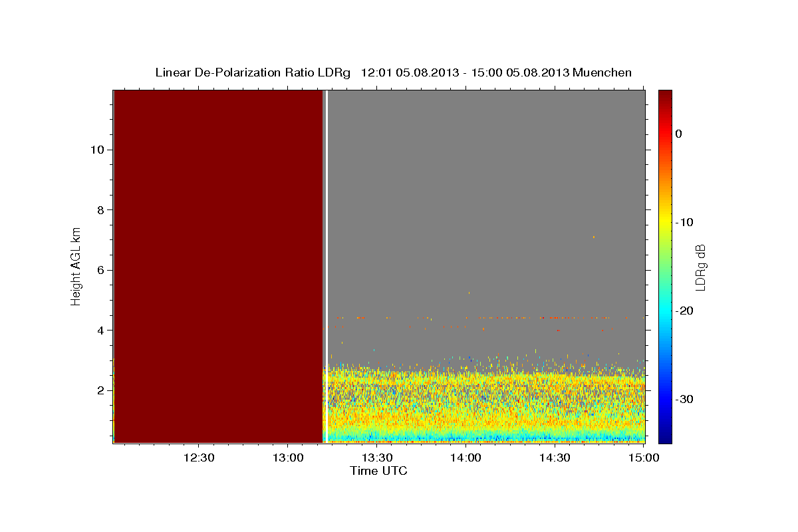Click the 'Muenchen' location text in title
This screenshot has height=532, width=798.
pos(603,72)
